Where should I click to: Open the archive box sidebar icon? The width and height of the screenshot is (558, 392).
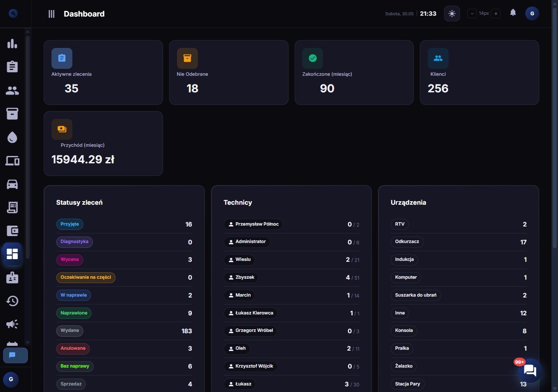coord(12,114)
